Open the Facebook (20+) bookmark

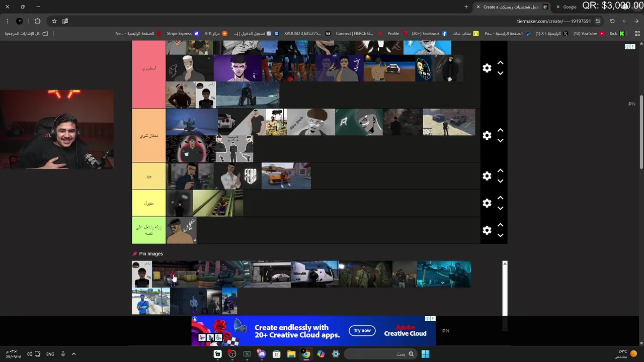(429, 34)
